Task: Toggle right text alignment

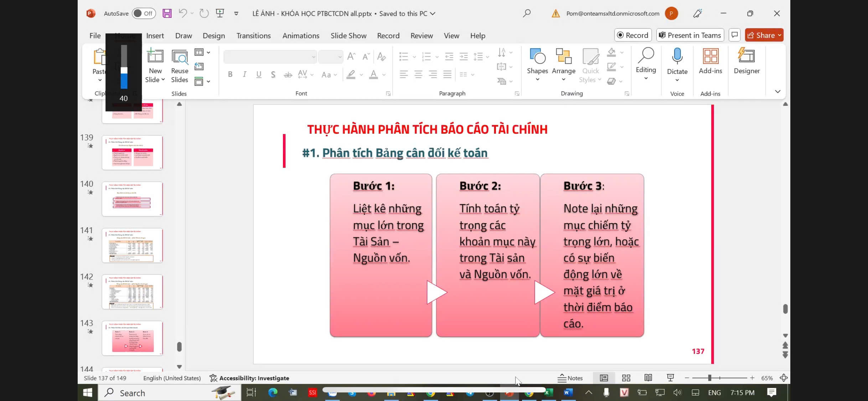Action: pyautogui.click(x=433, y=74)
